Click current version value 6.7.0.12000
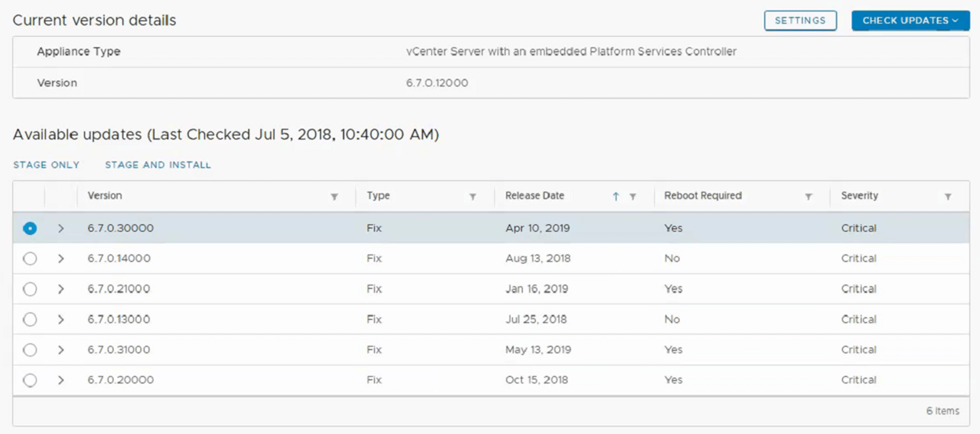The image size is (980, 434). 437,83
